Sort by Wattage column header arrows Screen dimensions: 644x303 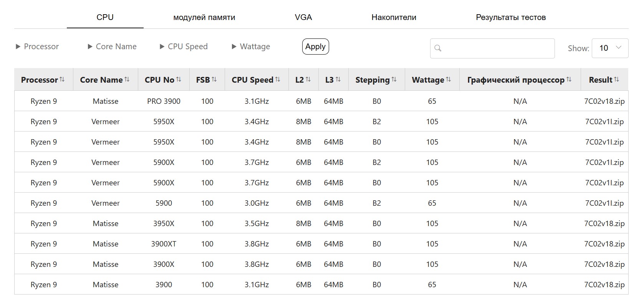(449, 79)
